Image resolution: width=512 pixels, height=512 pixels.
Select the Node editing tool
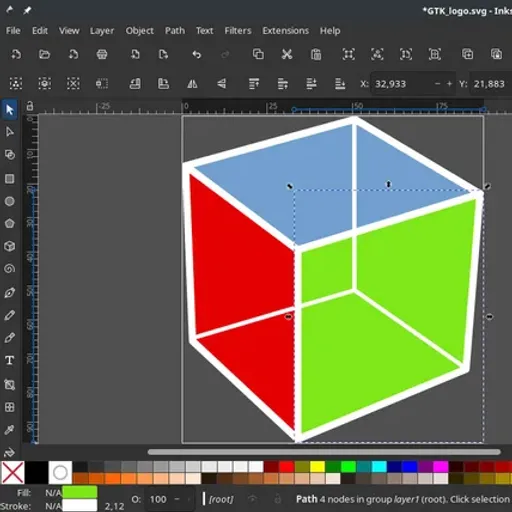[x=10, y=132]
